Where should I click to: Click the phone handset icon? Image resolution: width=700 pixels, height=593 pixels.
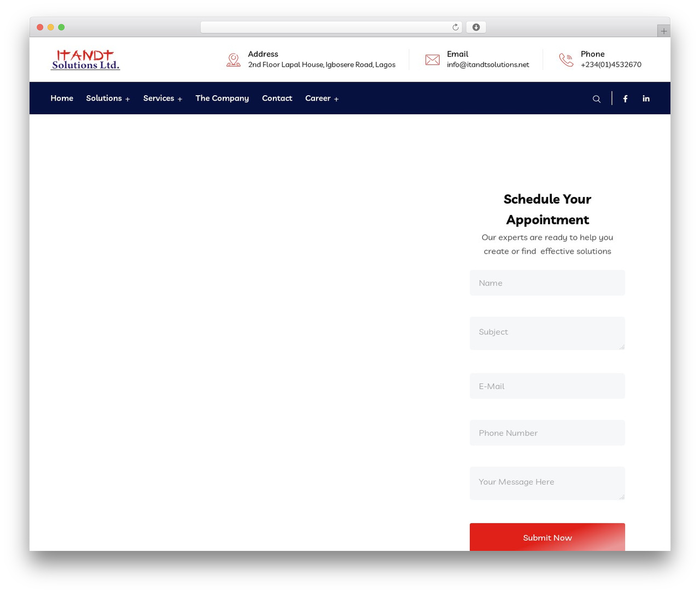click(x=566, y=60)
